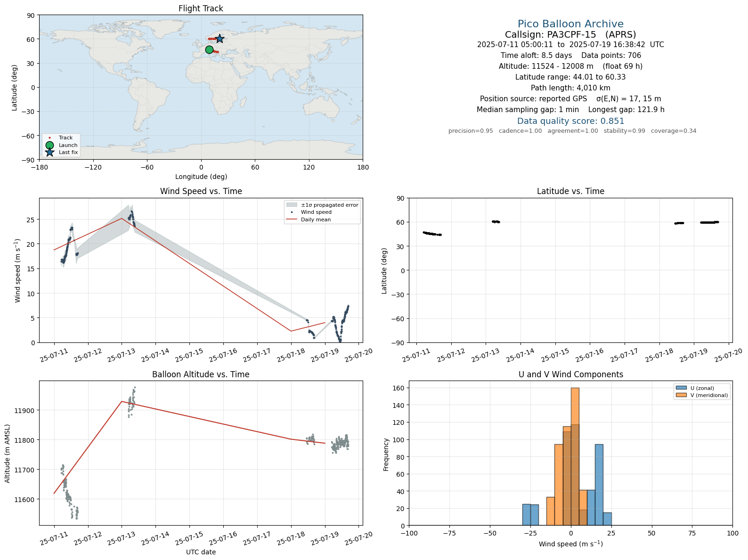
Task: Click the "25-07-15" tick on the Wind Speed plot
Action: (189, 355)
